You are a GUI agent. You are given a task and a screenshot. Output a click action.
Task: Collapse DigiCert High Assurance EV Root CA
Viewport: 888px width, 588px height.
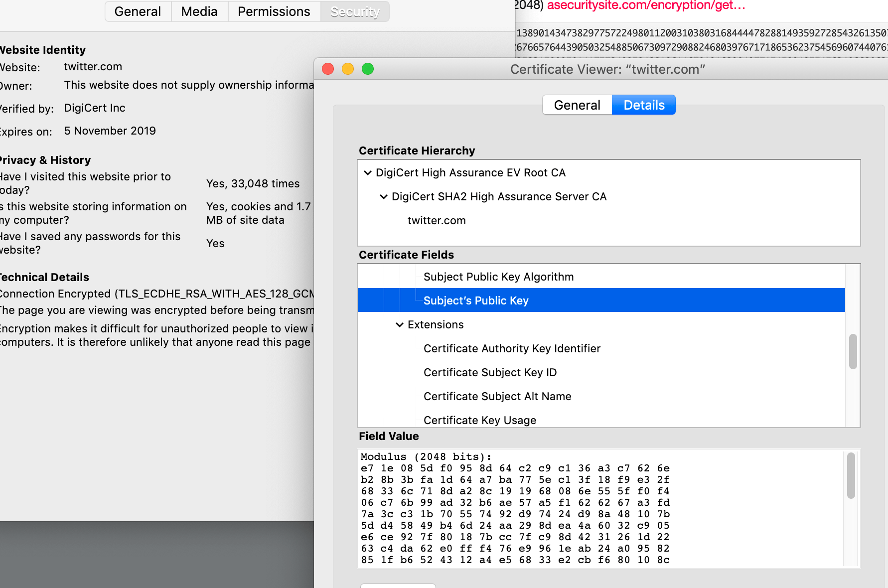tap(368, 173)
